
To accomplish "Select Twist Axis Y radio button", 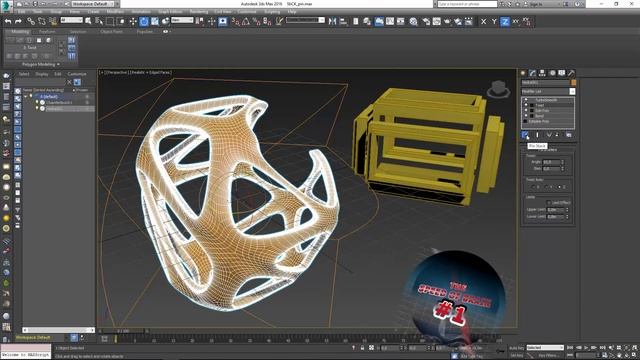I will (547, 187).
